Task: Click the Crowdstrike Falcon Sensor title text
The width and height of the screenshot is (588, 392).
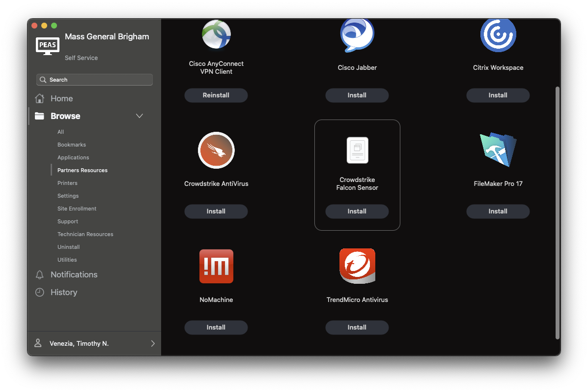Action: (358, 183)
